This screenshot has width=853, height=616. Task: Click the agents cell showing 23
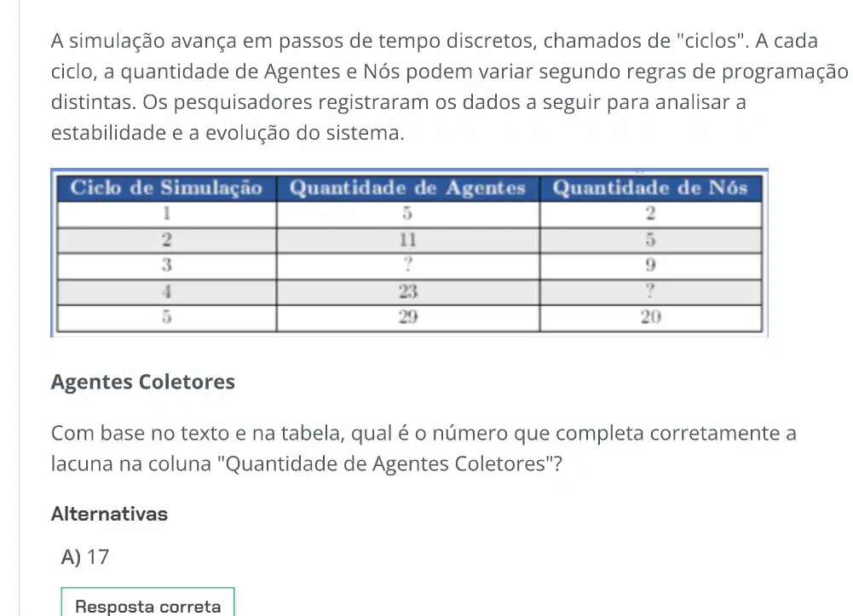pyautogui.click(x=408, y=292)
